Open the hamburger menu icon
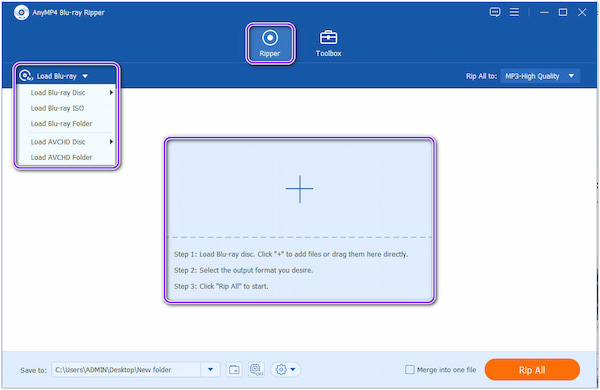Screen dimensions: 600x390 tap(514, 12)
